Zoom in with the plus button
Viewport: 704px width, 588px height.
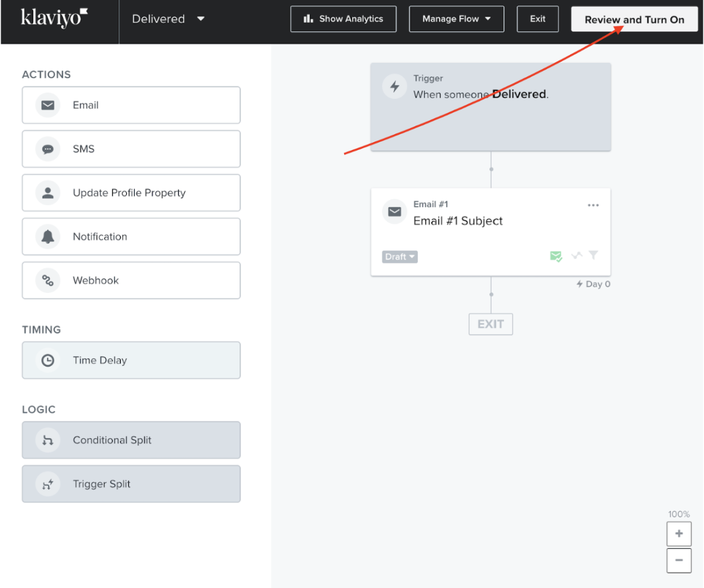pyautogui.click(x=679, y=534)
